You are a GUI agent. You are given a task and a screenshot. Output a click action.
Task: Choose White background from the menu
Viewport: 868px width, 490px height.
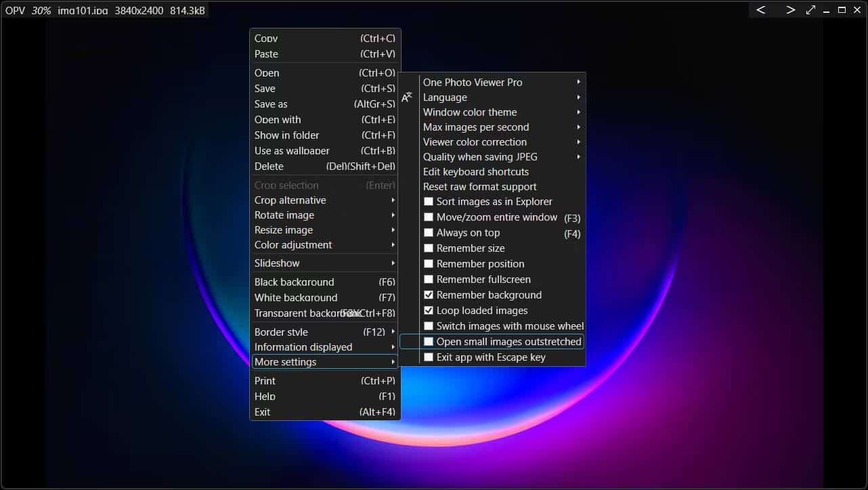click(x=296, y=297)
